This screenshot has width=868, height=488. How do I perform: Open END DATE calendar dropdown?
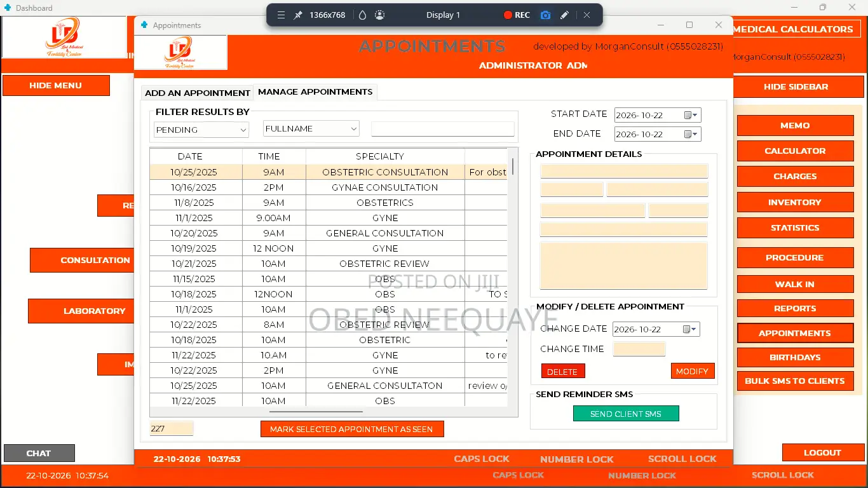click(691, 134)
